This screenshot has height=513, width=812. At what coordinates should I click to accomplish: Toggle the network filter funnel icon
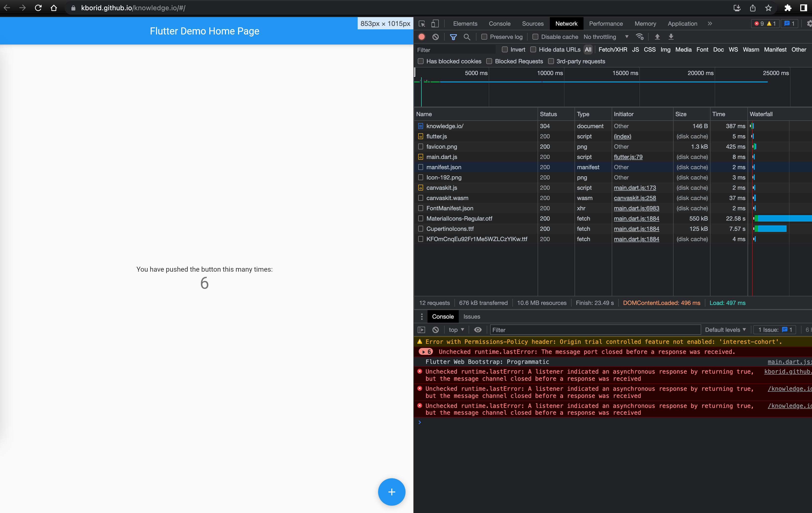pos(453,37)
